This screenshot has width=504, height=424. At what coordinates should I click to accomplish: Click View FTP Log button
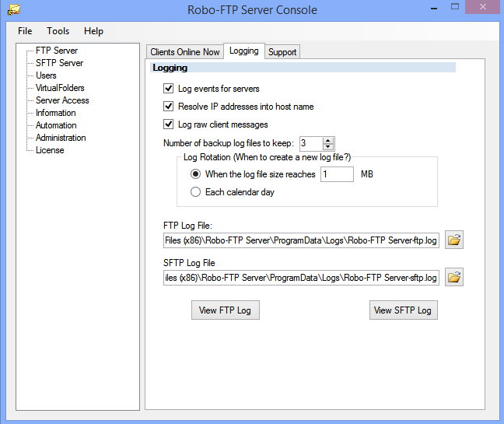coord(226,310)
